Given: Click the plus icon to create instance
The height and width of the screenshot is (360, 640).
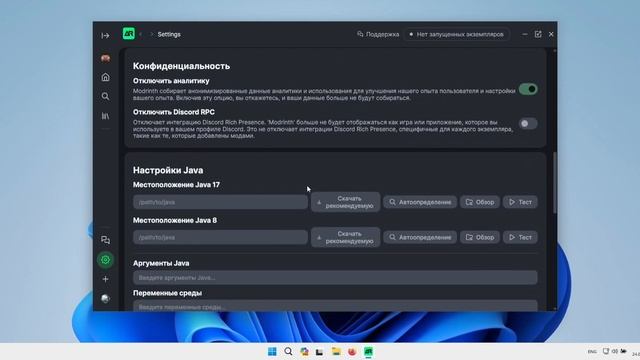Looking at the screenshot, I should 105,279.
